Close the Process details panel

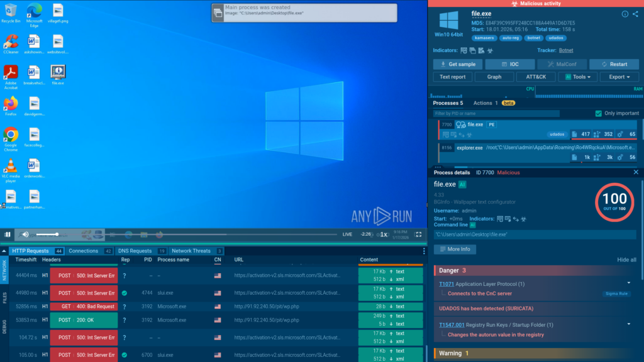click(x=635, y=172)
